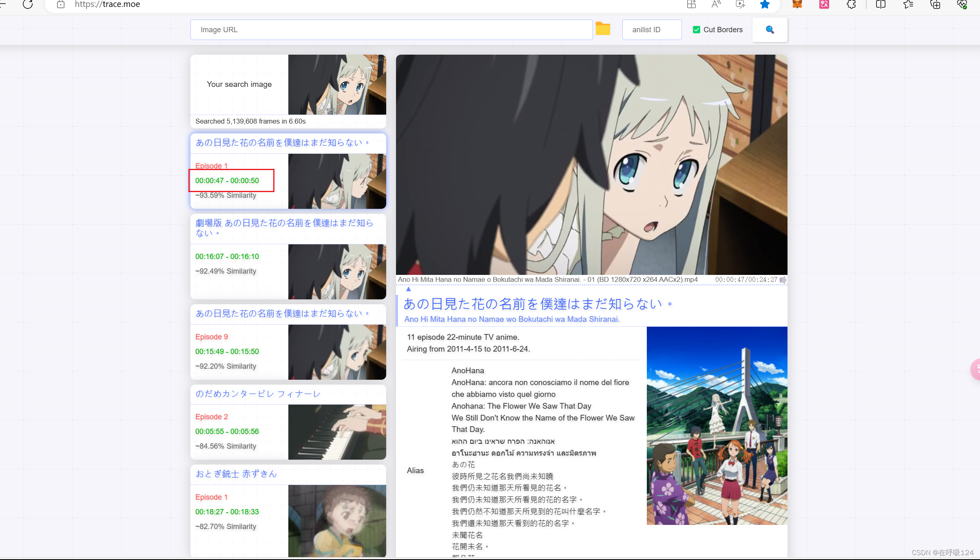
Task: Select Episode 9 result thumbnail
Action: click(337, 352)
